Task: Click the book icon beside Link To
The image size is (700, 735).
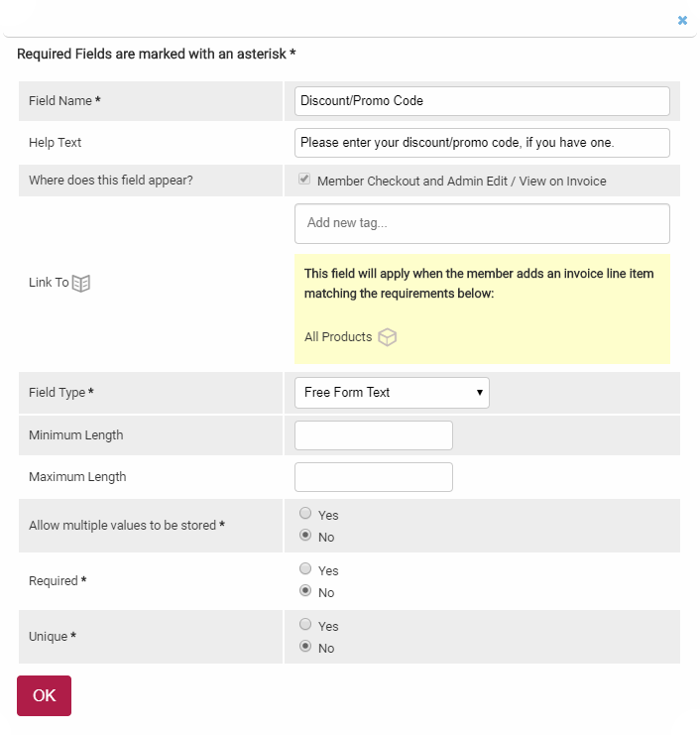Action: pyautogui.click(x=81, y=283)
